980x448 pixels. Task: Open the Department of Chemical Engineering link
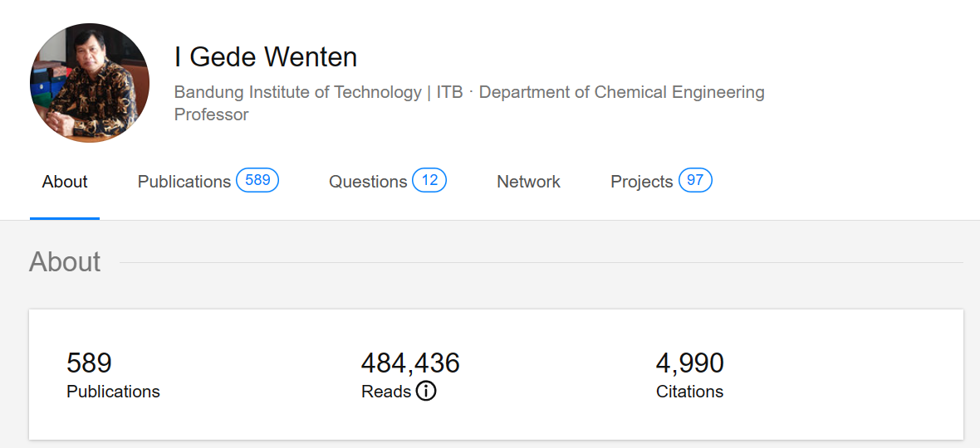(x=621, y=92)
